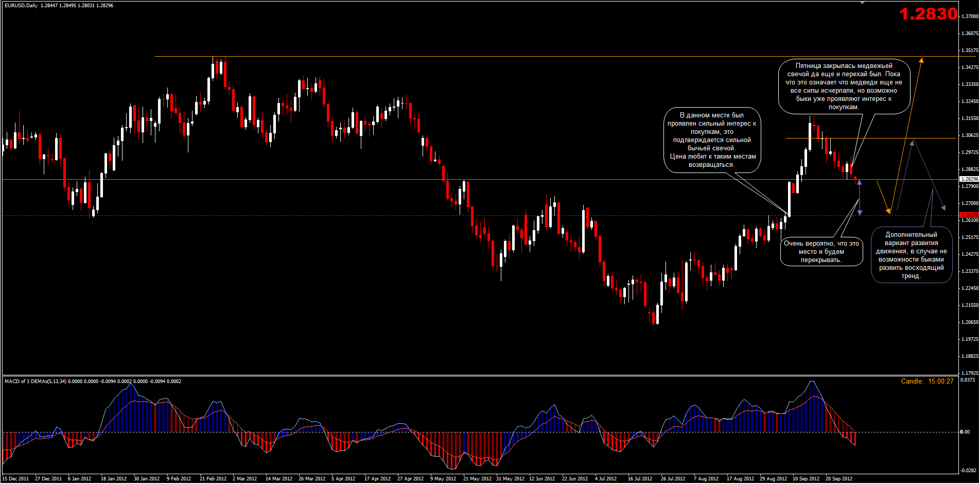Select the purple dashed arrow's upper peak arrowhead
Viewport: 980px width, 484px height.
pyautogui.click(x=913, y=143)
